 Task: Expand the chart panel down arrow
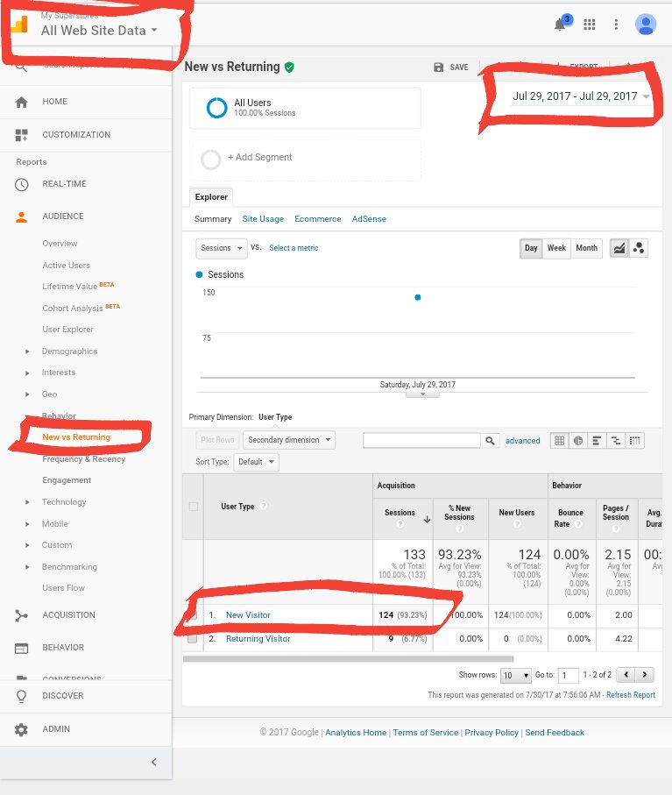[422, 394]
